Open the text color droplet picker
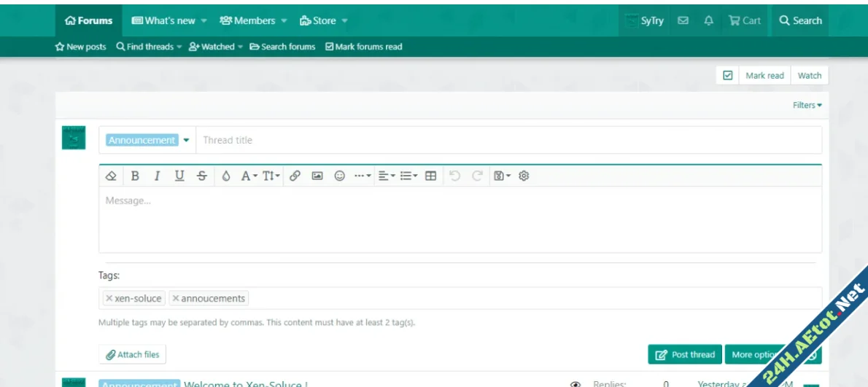Image resolution: width=868 pixels, height=387 pixels. point(226,176)
